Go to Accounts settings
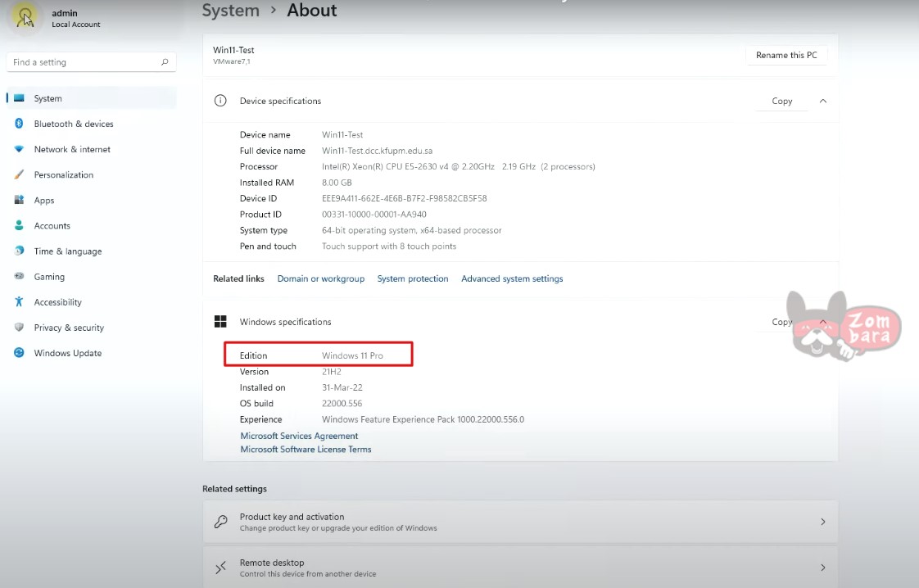Image resolution: width=919 pixels, height=588 pixels. pos(91,226)
